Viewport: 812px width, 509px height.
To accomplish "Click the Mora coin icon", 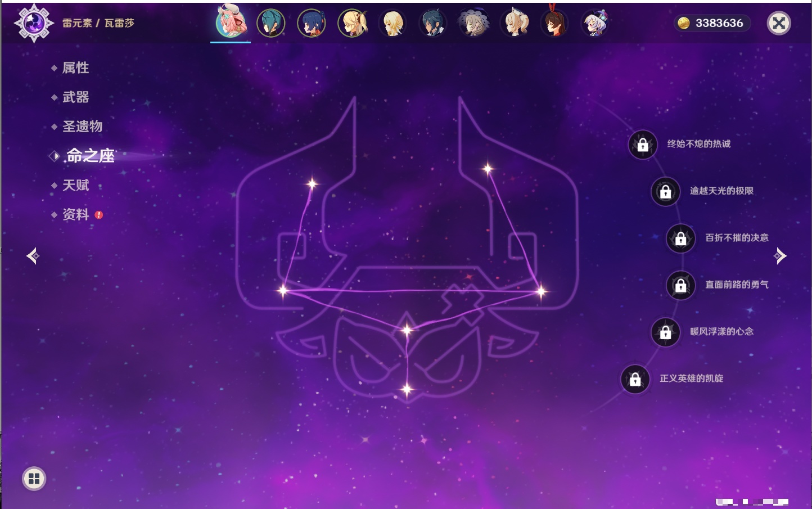I will point(684,23).
